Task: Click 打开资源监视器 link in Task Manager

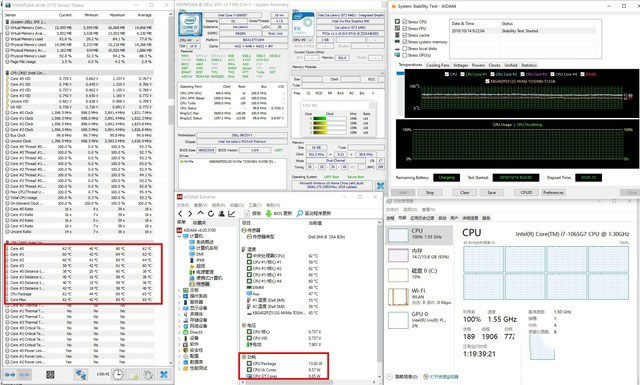Action: [444, 377]
